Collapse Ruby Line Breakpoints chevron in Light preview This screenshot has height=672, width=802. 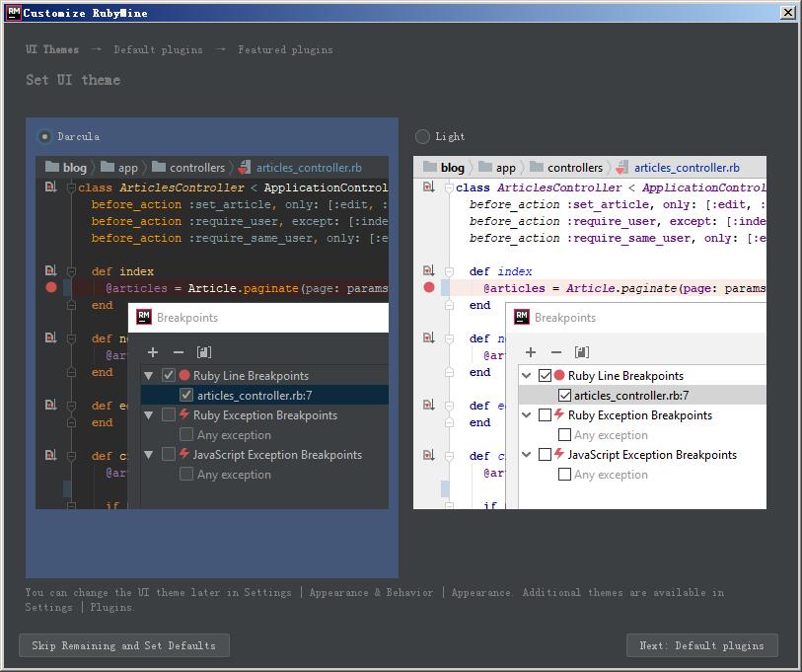click(x=527, y=375)
